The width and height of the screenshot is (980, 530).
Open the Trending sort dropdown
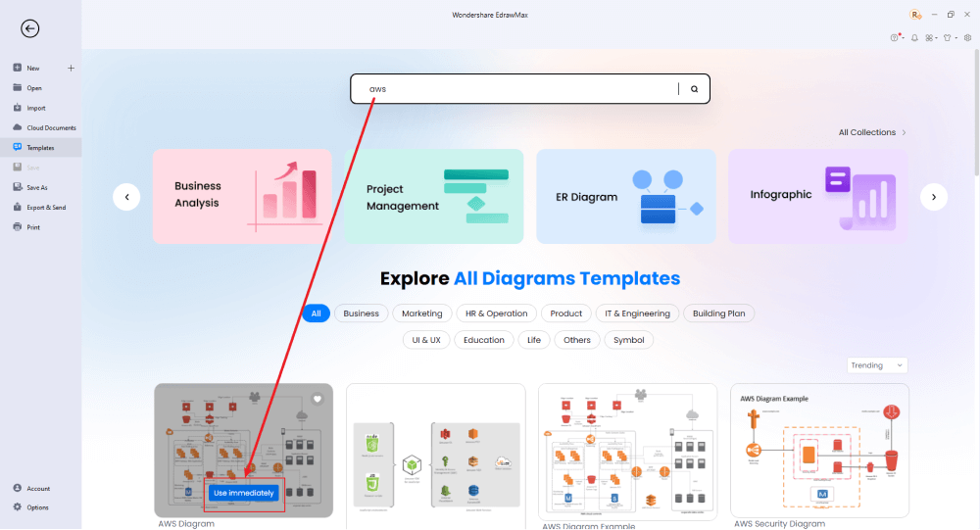pyautogui.click(x=877, y=365)
